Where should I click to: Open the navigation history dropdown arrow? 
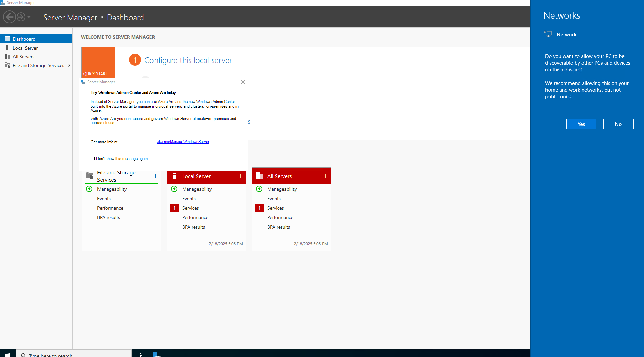[29, 17]
